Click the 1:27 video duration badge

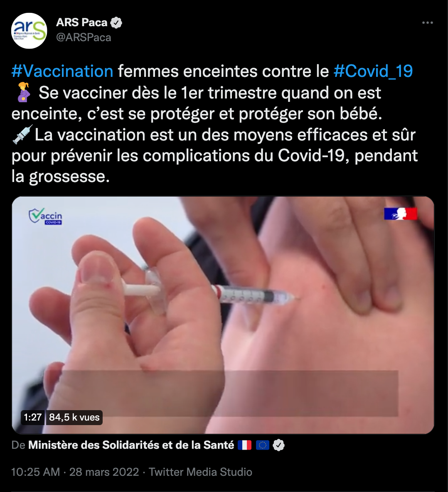(33, 417)
